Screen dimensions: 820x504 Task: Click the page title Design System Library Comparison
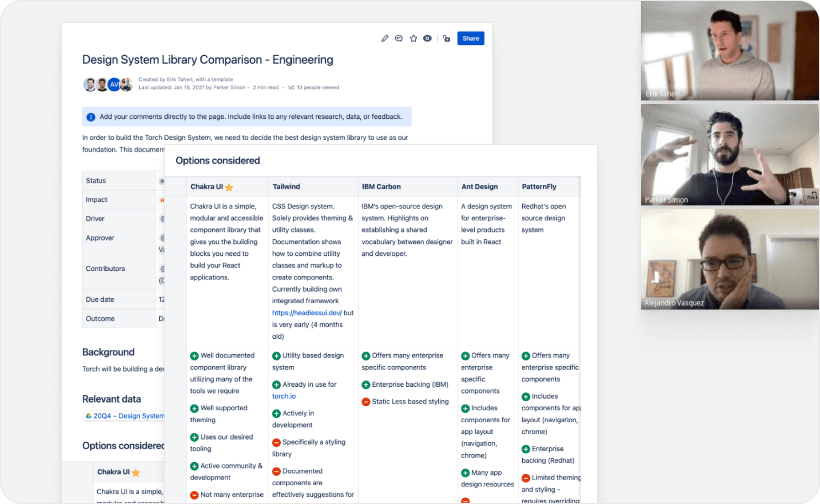[208, 60]
